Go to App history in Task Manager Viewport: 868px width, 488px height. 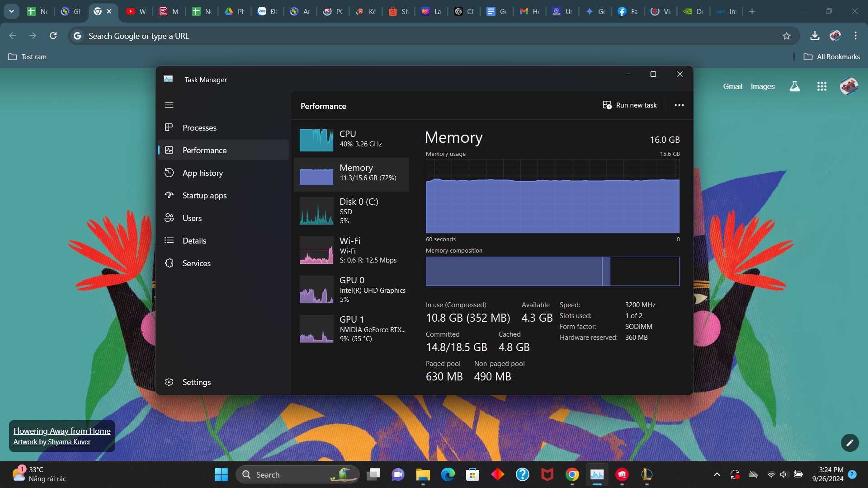point(223,173)
